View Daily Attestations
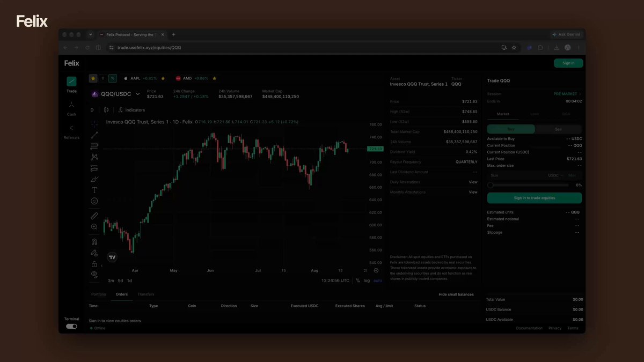The image size is (644, 362). pos(473,182)
